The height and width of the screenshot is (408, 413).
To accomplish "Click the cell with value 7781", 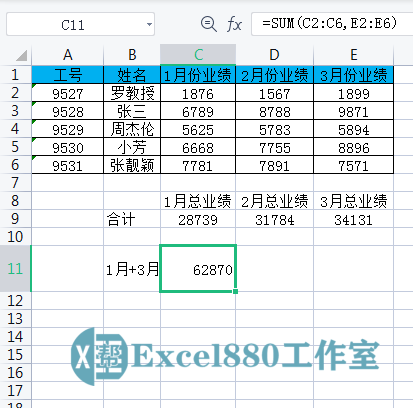I will pyautogui.click(x=198, y=165).
